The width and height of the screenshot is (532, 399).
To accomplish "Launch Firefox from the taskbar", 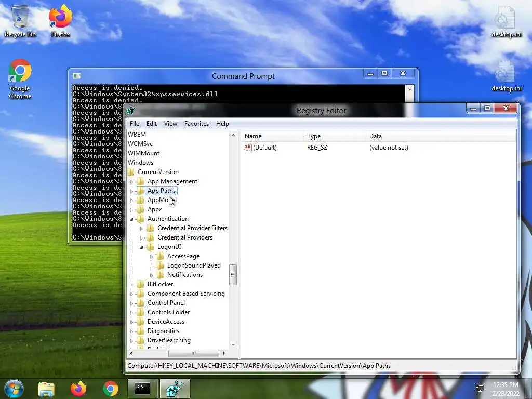I will (78, 389).
